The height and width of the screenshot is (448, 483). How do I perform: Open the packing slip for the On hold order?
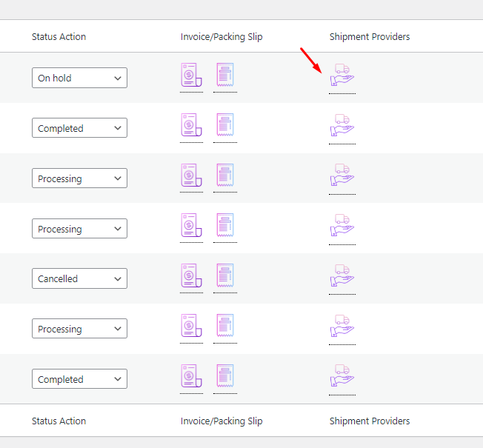[225, 75]
